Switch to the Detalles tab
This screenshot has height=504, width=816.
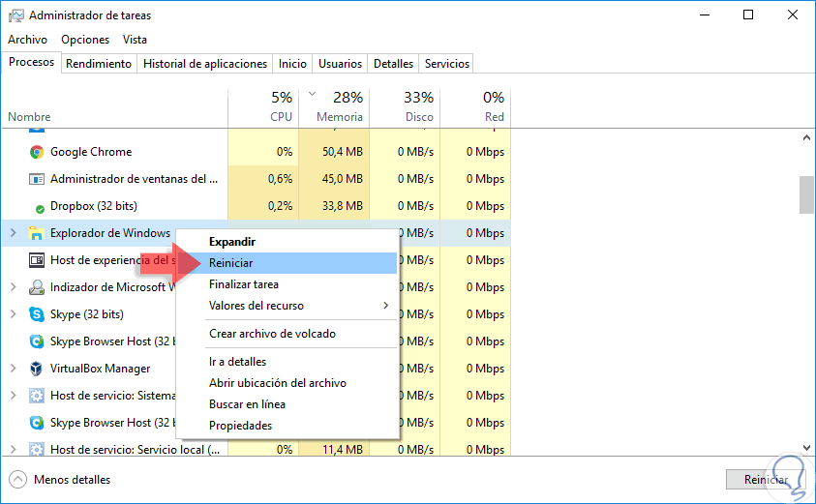click(x=393, y=64)
